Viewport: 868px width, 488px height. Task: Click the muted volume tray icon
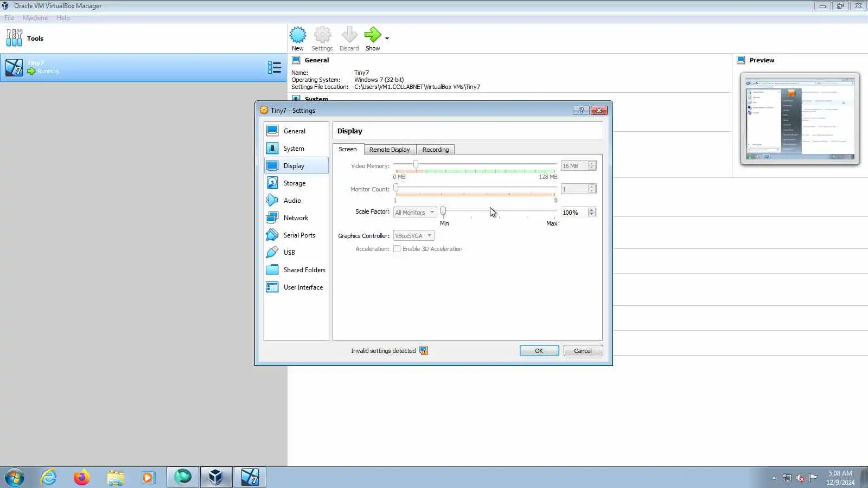(x=800, y=478)
